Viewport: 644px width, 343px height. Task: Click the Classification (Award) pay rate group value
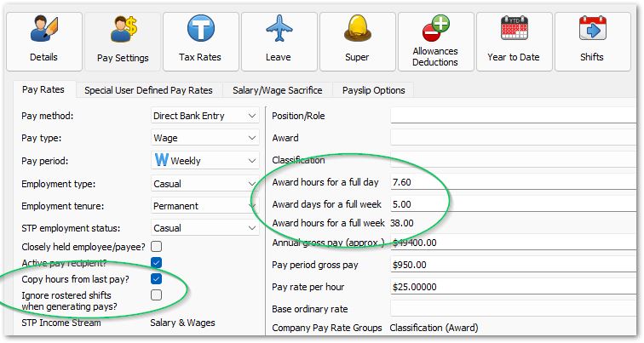pyautogui.click(x=434, y=328)
